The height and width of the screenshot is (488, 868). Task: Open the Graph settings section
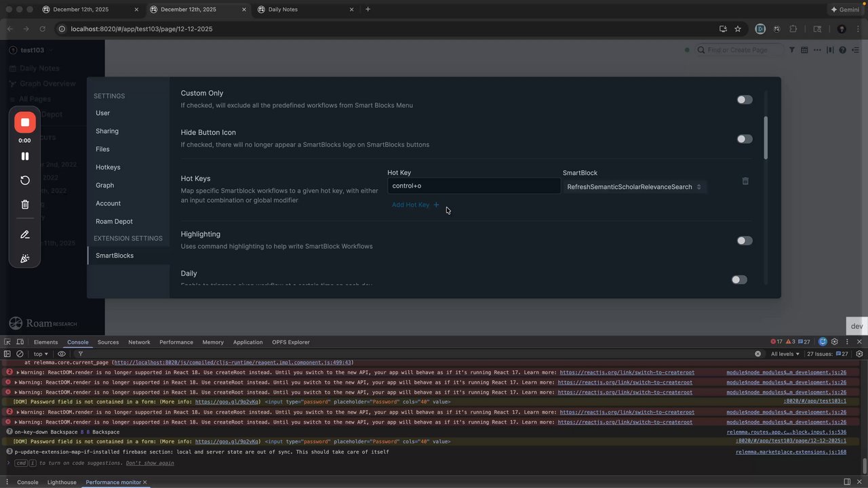(x=105, y=185)
